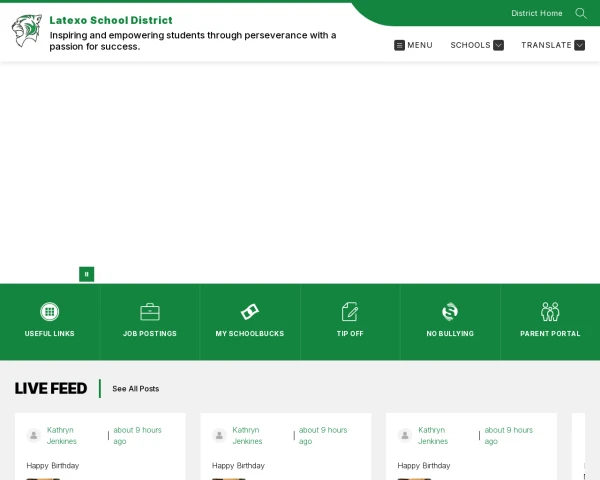Expand the Translate dropdown arrow
Screen dimensions: 600x480
pyautogui.click(x=579, y=45)
